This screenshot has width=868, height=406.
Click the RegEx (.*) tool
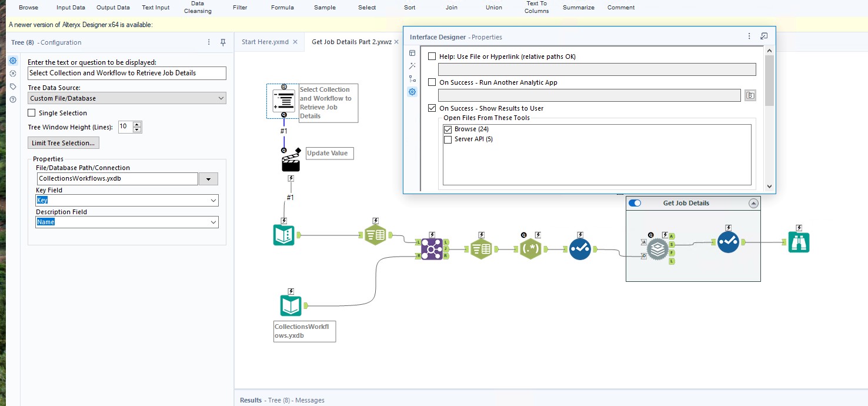click(x=531, y=248)
